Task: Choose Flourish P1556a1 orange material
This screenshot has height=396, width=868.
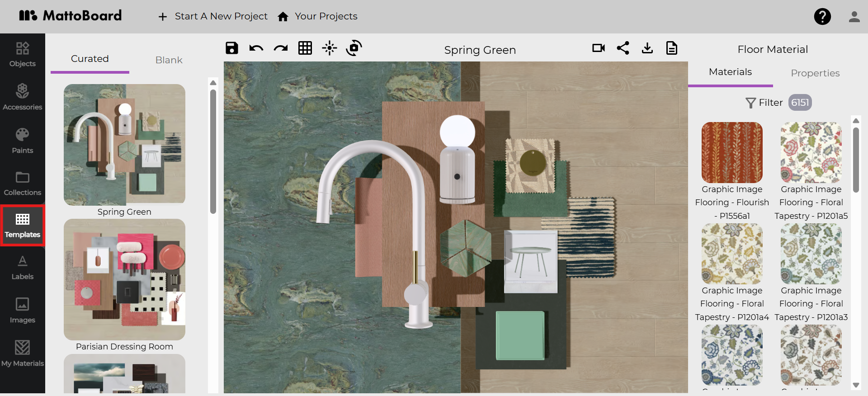Action: (732, 153)
